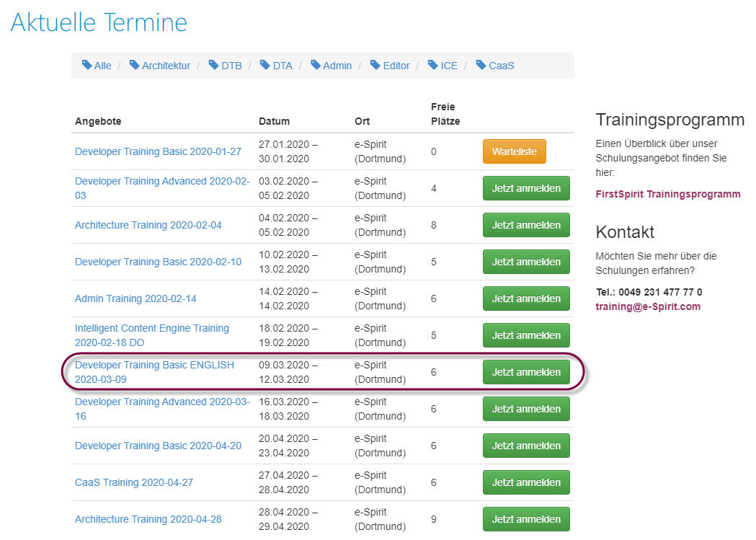Click the tag icon before ICE
756x540 pixels.
(433, 65)
